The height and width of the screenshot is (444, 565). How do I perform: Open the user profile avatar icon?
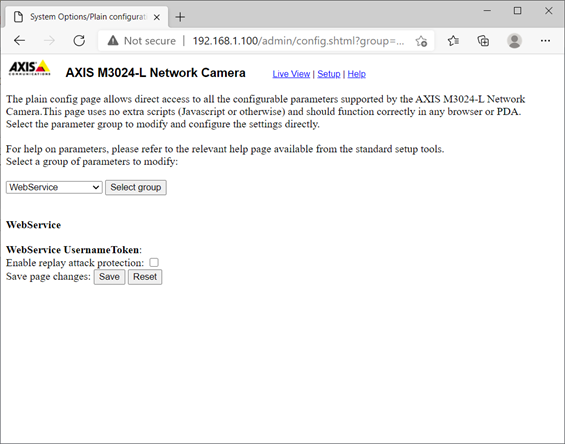514,41
